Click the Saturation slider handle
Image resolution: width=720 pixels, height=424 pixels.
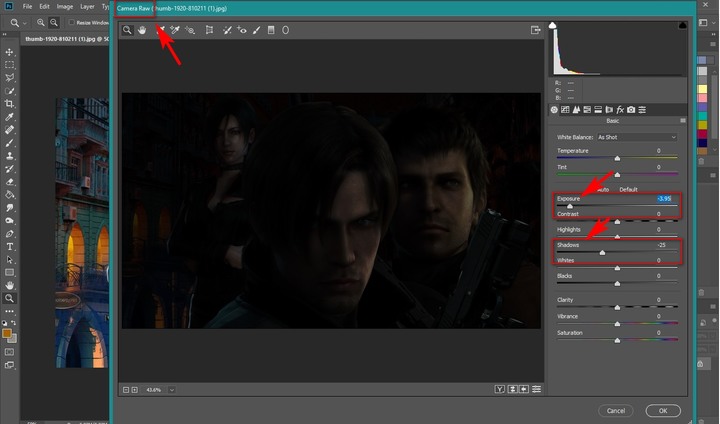coord(617,340)
